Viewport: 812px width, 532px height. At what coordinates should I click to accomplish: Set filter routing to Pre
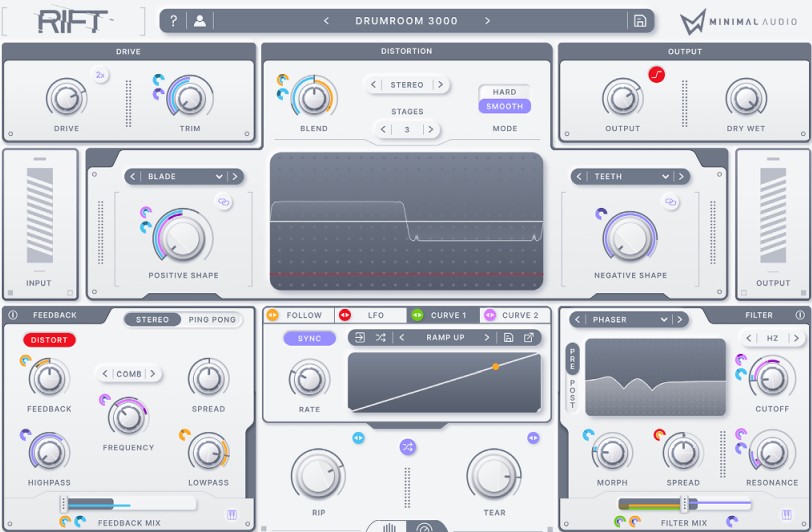[x=572, y=358]
